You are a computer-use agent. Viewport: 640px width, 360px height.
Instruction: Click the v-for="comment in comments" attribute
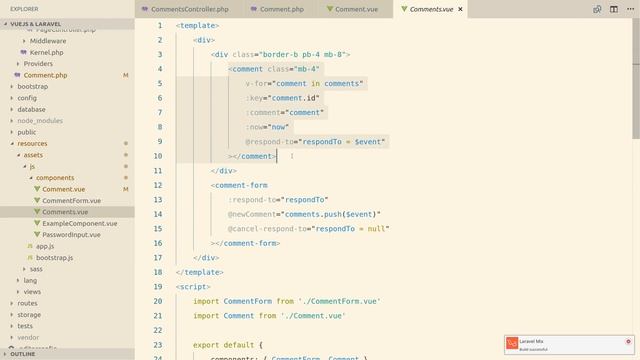tap(304, 84)
